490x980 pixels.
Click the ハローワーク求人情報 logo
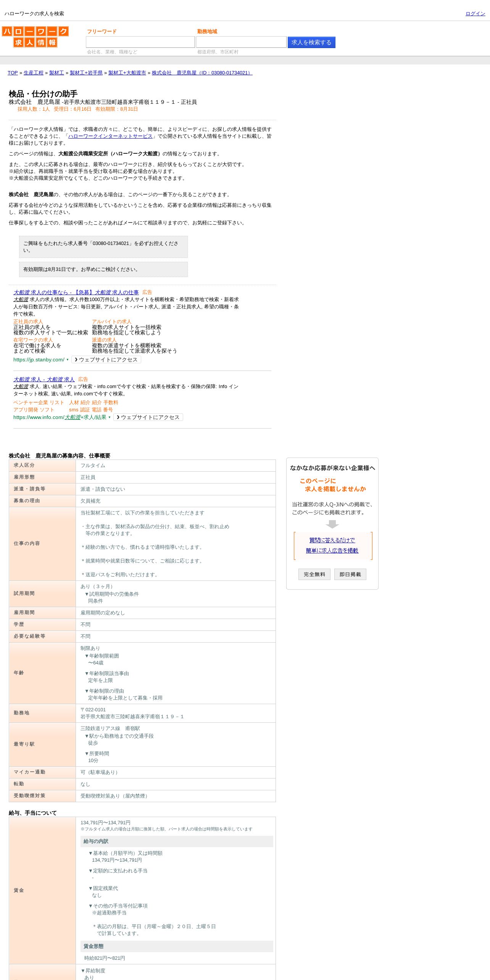(x=35, y=37)
